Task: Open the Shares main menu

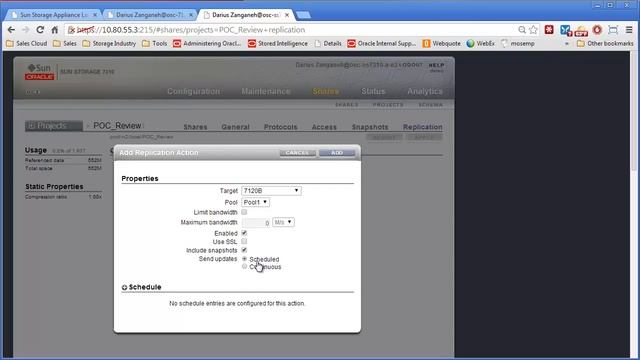Action: [325, 91]
